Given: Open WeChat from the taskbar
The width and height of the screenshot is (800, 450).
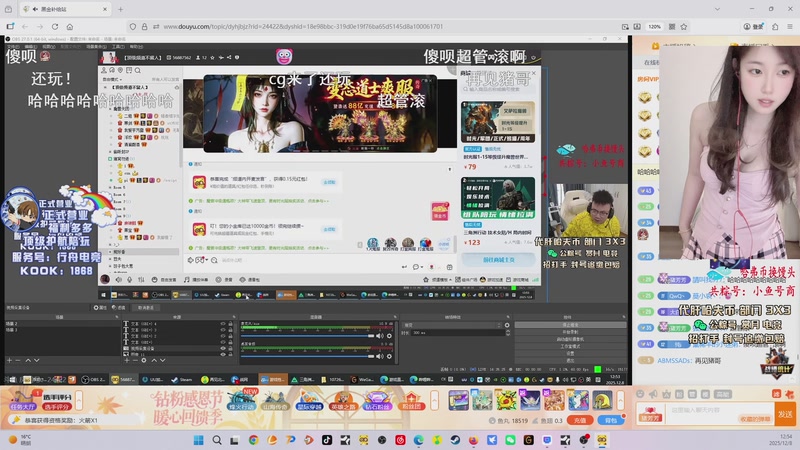Looking at the screenshot, I should (x=510, y=440).
